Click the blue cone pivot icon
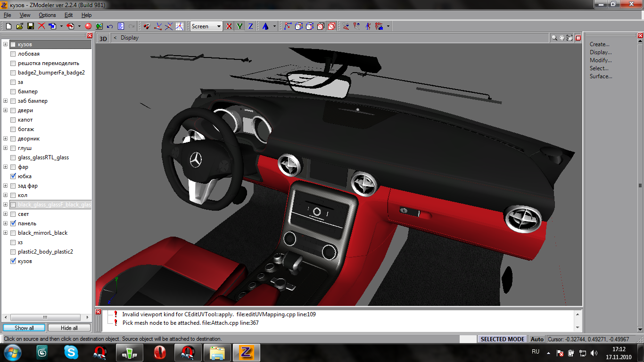Viewport: 644px width, 362px height. [265, 26]
